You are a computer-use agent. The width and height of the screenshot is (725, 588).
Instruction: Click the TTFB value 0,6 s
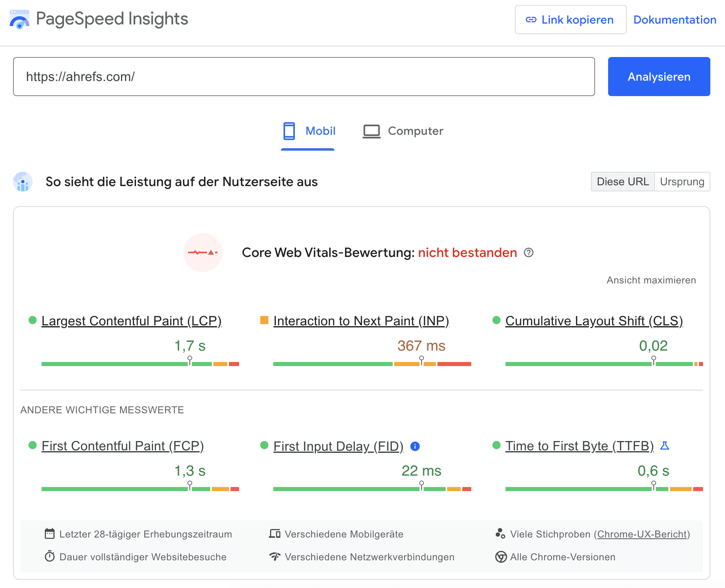653,471
